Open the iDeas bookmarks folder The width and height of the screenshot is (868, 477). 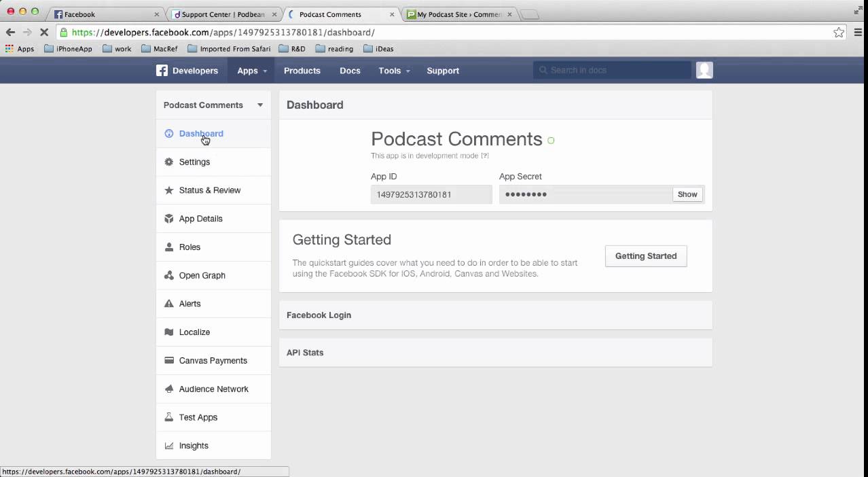coord(378,49)
